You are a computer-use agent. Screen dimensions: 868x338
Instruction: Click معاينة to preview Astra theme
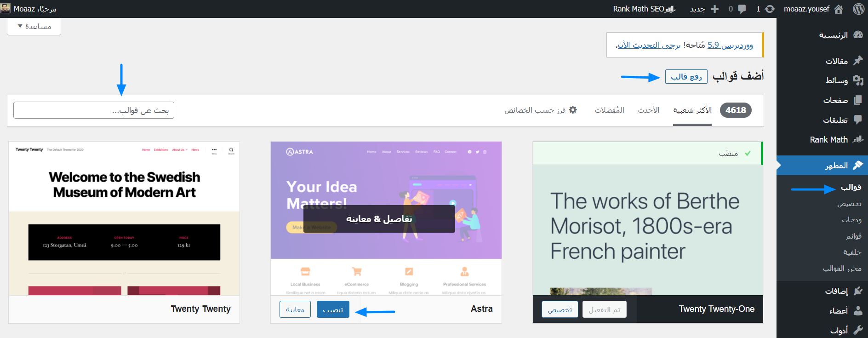(295, 309)
